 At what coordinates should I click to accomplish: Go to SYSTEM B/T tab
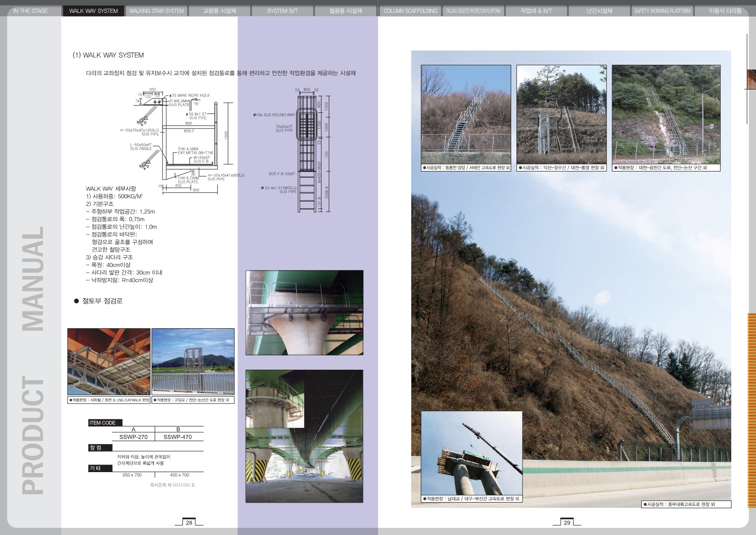[x=282, y=11]
